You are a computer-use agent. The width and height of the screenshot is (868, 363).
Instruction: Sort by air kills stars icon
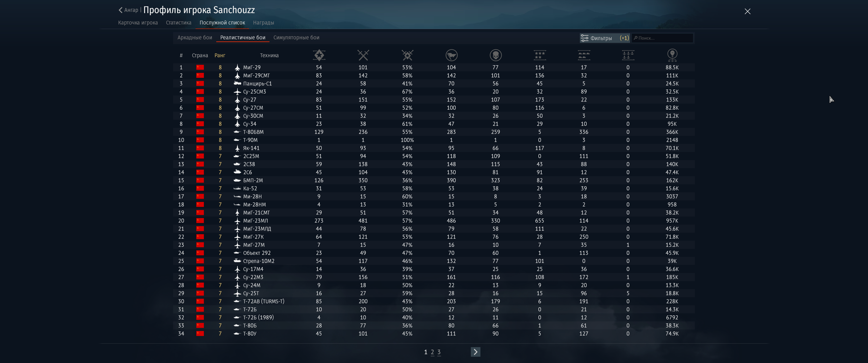click(x=539, y=55)
